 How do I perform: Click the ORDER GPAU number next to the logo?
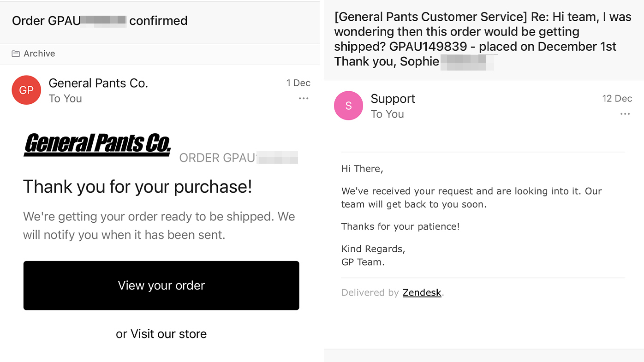pos(238,157)
